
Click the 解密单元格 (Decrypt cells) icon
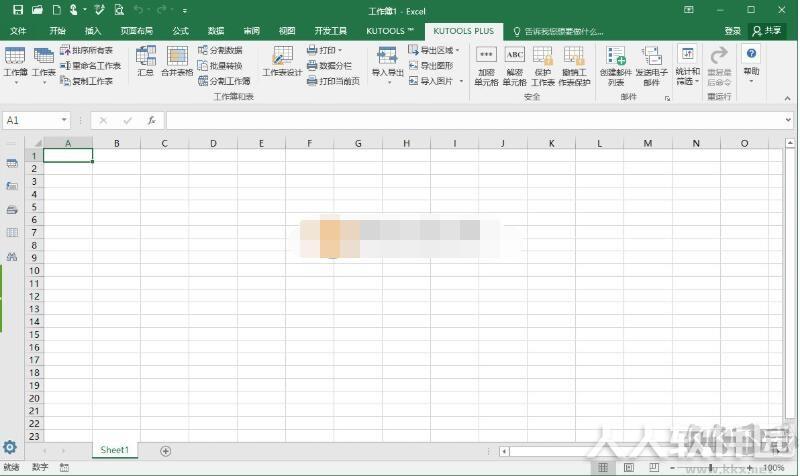[x=514, y=66]
